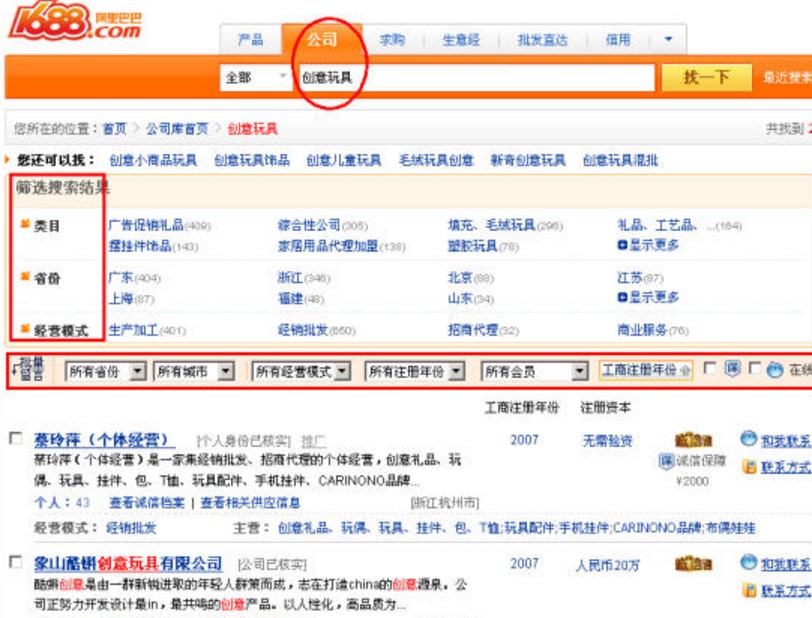Filter by category 家居用品代理加盟
The image size is (812, 618).
coord(328,246)
